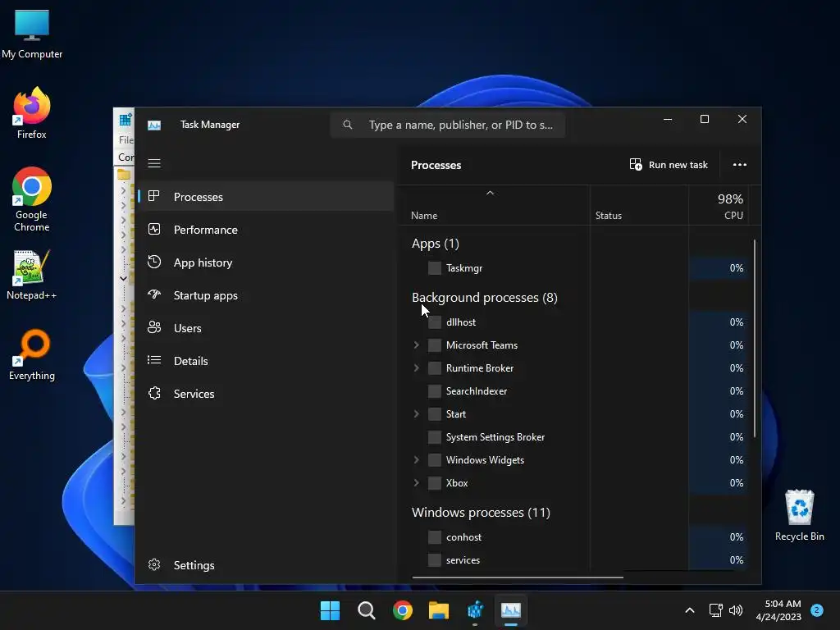Image resolution: width=840 pixels, height=630 pixels.
Task: Click the Services puzzle icon in the sidebar
Action: pyautogui.click(x=153, y=393)
